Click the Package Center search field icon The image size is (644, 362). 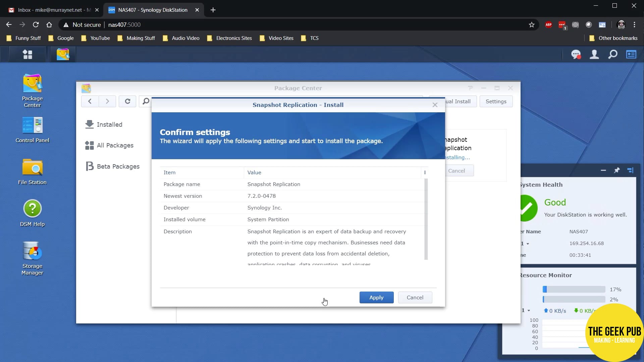pyautogui.click(x=146, y=101)
